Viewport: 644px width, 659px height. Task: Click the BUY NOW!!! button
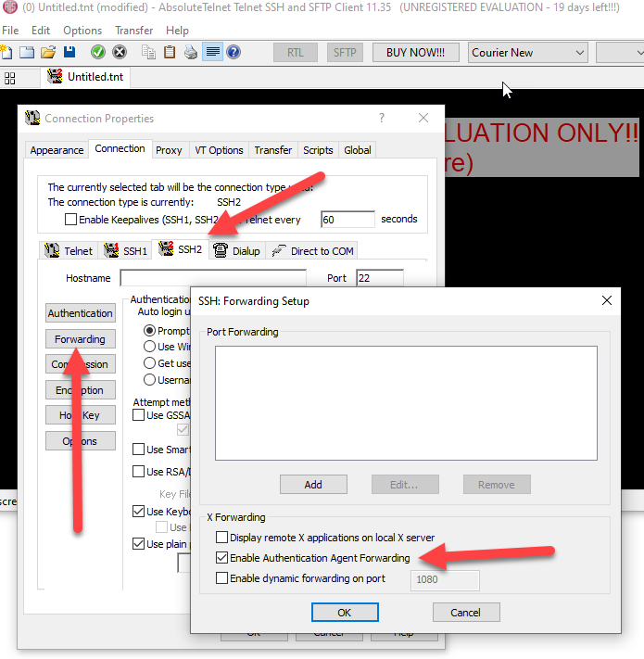(x=415, y=53)
